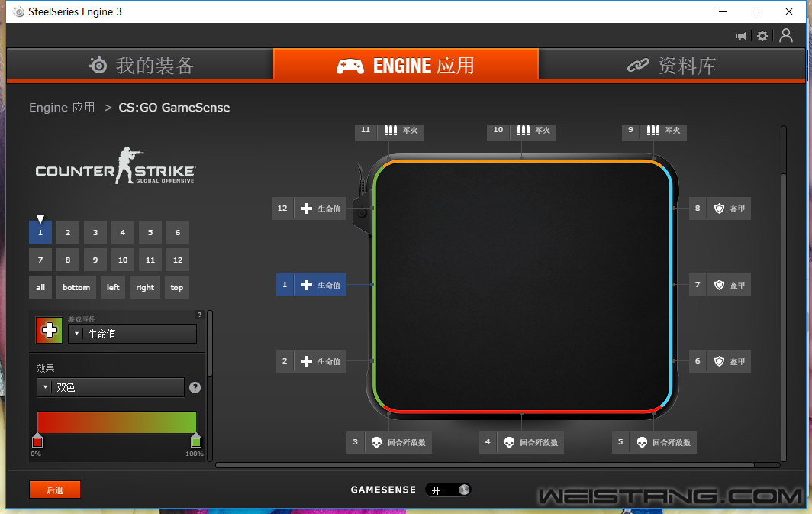Click the green 100% gradient color stop
The height and width of the screenshot is (514, 812).
[x=195, y=441]
